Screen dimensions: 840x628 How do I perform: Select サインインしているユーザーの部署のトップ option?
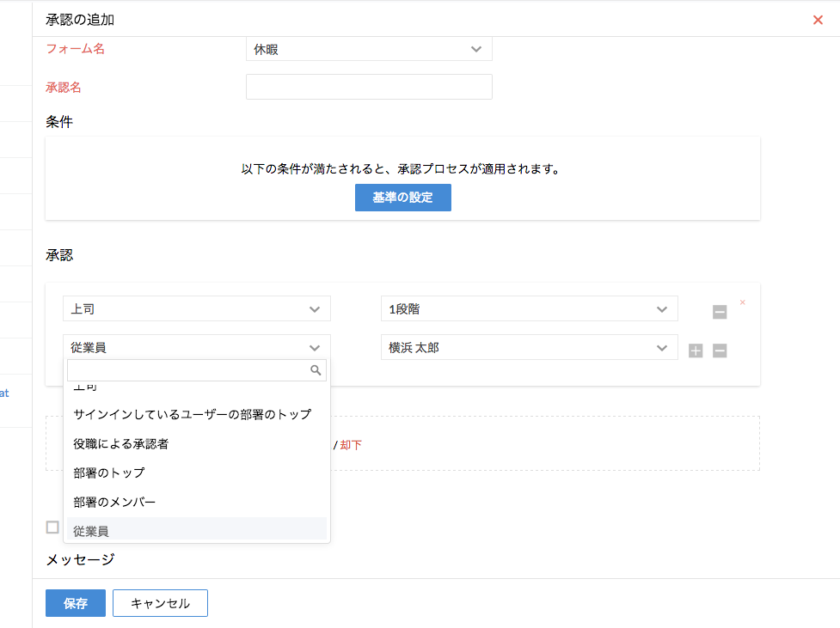[193, 414]
